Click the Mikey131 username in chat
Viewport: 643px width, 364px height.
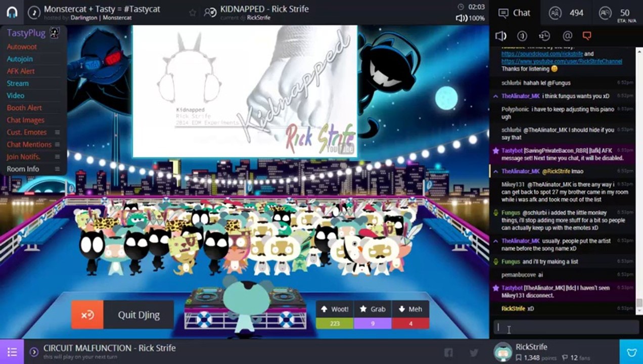click(513, 185)
